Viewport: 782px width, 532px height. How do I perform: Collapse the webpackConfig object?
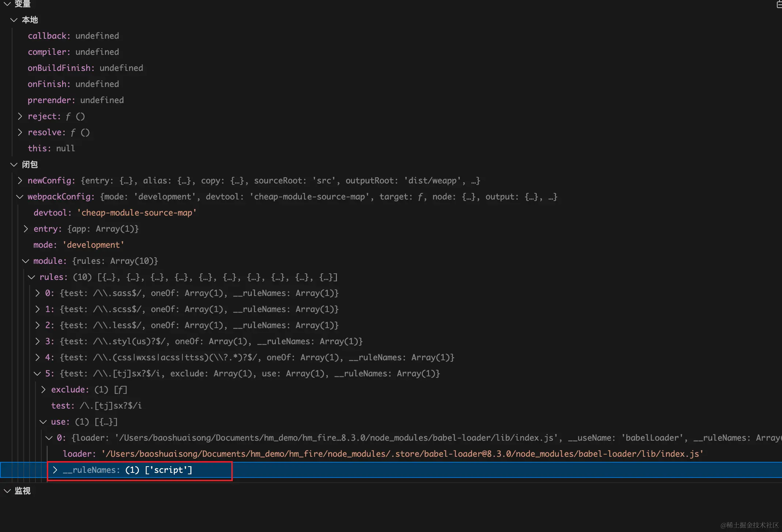(x=20, y=197)
